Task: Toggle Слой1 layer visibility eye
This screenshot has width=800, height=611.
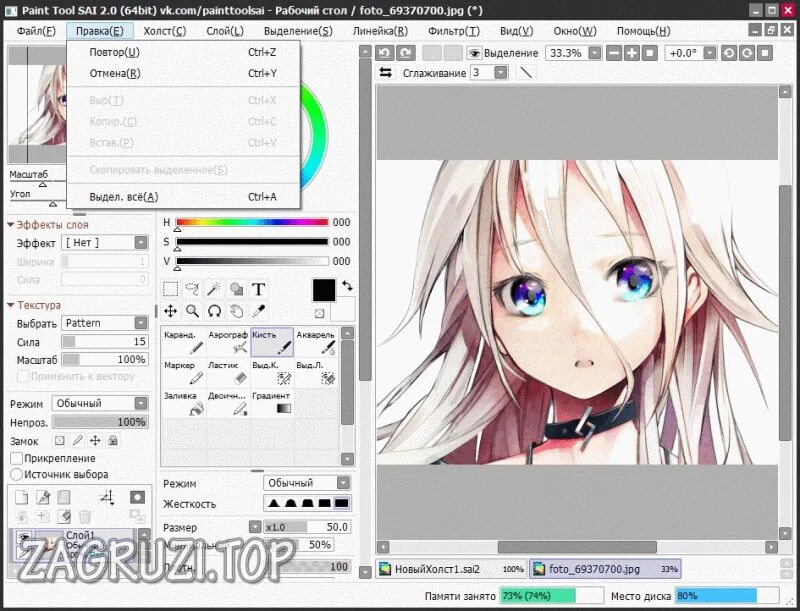Action: point(23,537)
